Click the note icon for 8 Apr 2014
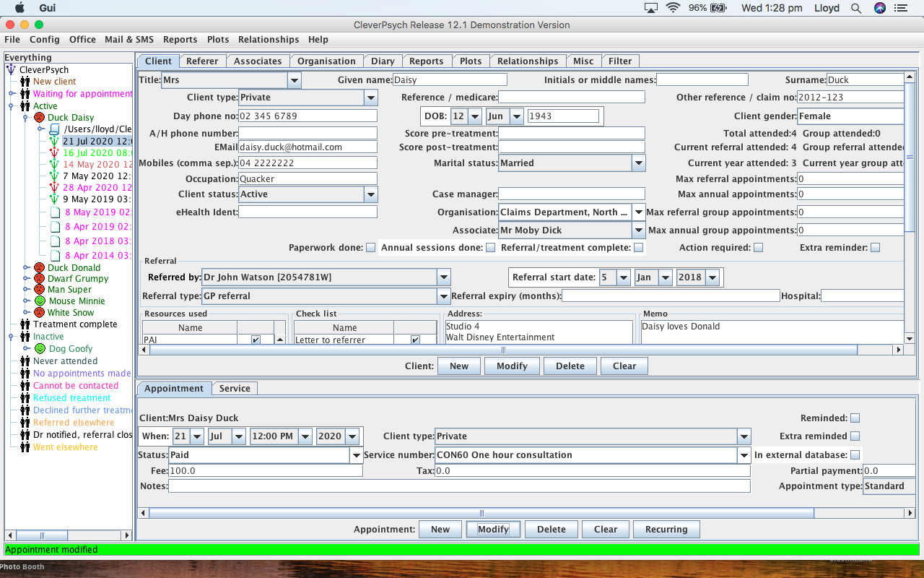Screen dimensions: 924x578 click(x=56, y=255)
